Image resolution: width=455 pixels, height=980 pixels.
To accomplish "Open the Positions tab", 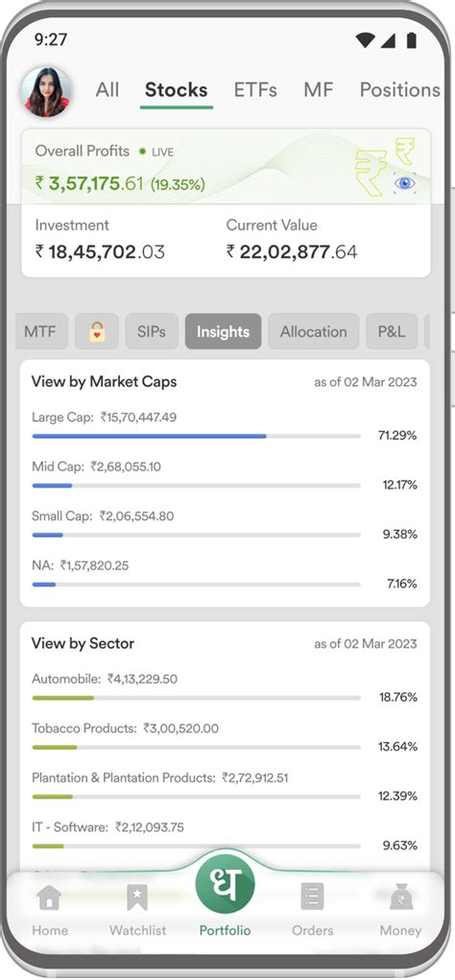I will 400,89.
